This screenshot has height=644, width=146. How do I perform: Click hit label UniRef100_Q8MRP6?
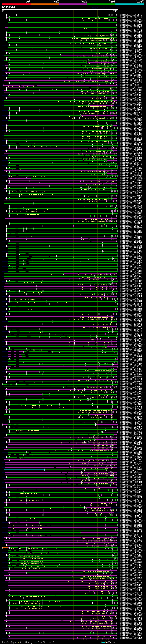pos(131,585)
